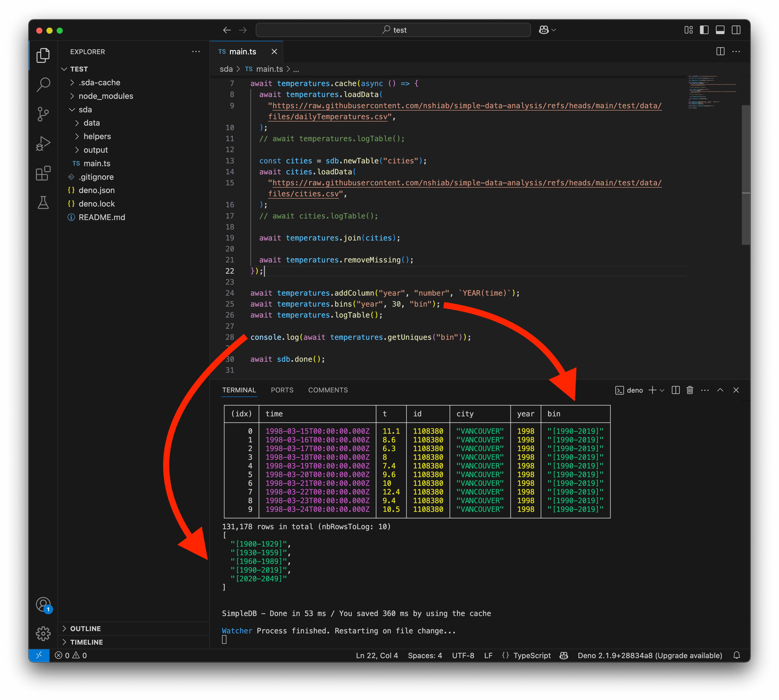Open the cities.csv URL link
Image resolution: width=779 pixels, height=700 pixels.
(465, 188)
